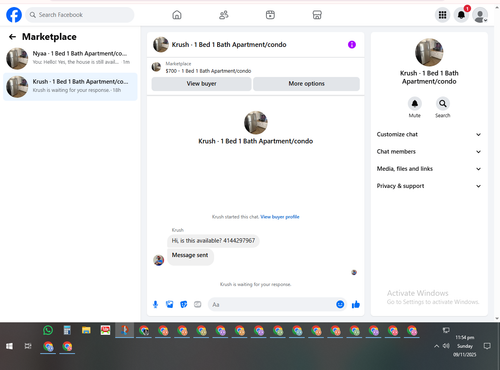Viewport: 500px width, 370px height.
Task: Open File Explorer from the taskbar
Action: coord(86,330)
